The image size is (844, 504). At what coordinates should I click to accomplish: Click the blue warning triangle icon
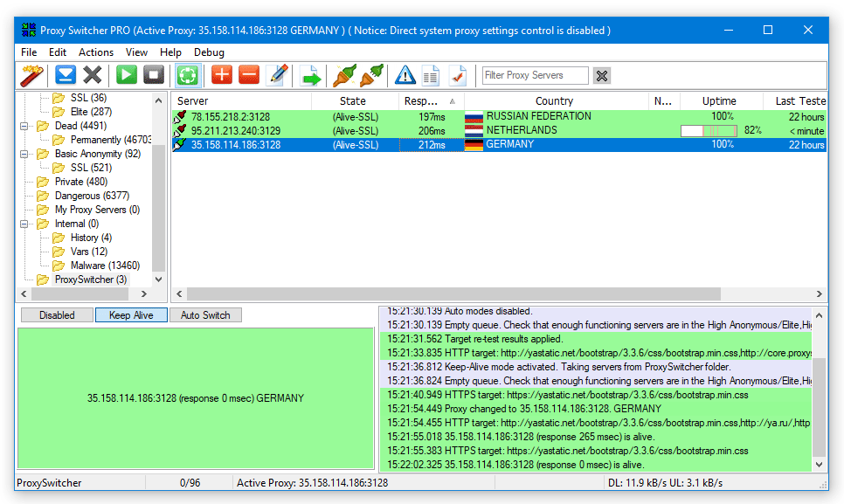(x=405, y=75)
